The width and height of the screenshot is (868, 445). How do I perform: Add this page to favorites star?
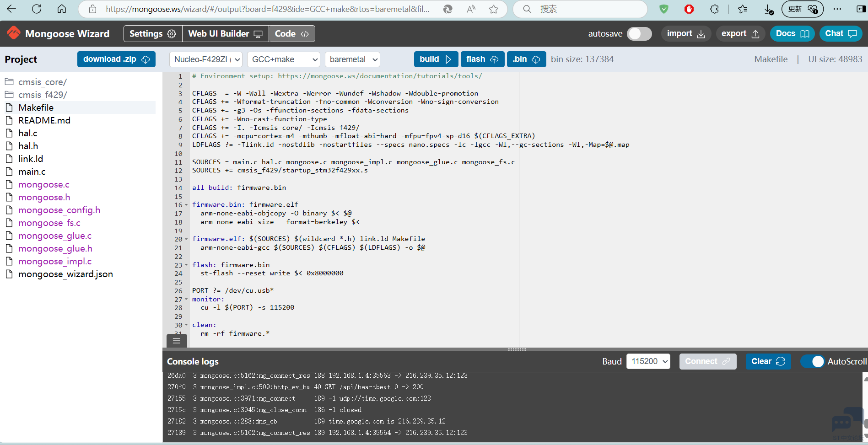(x=493, y=9)
